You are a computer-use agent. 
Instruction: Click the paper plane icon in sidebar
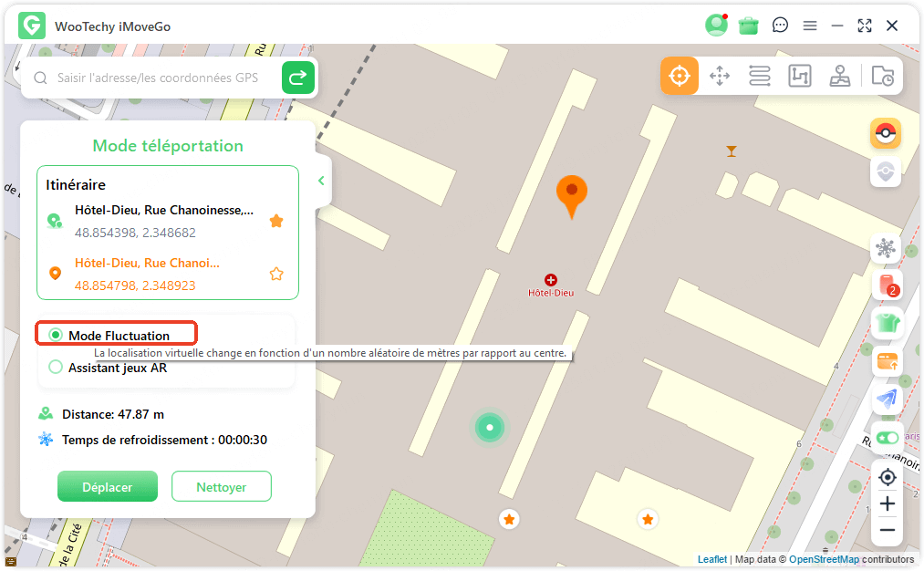pyautogui.click(x=886, y=399)
